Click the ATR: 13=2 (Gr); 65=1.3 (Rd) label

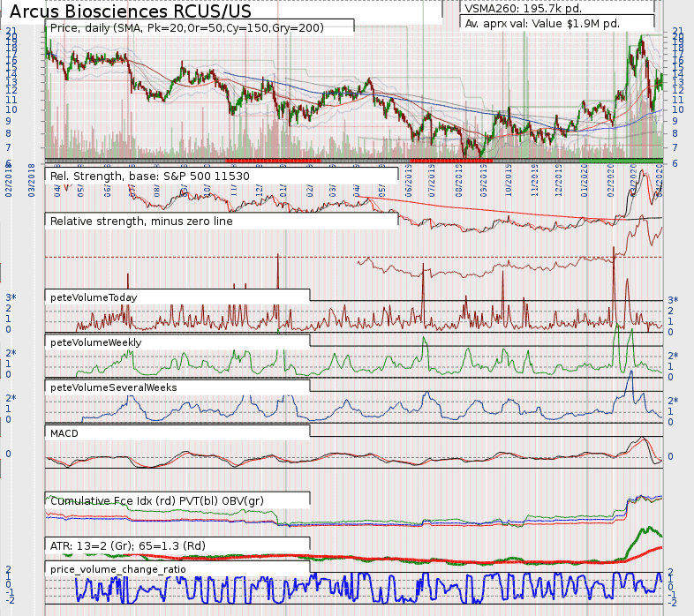128,546
